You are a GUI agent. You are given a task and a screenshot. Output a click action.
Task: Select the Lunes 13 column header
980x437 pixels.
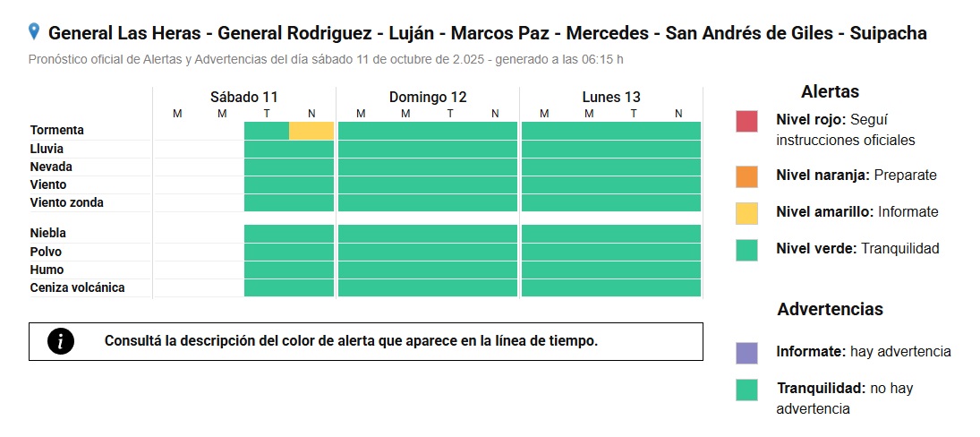point(611,98)
